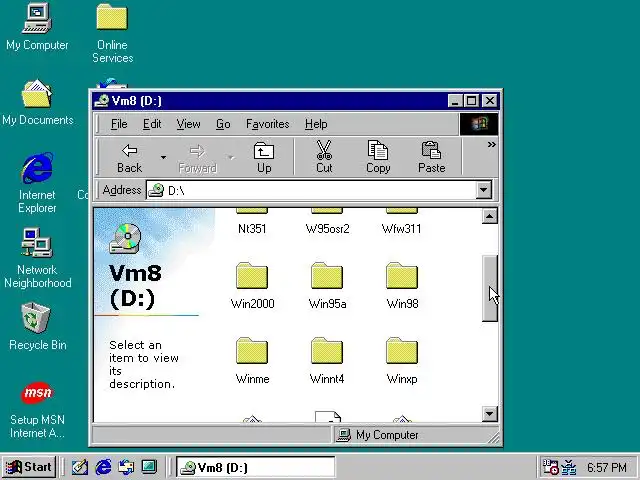Click the Nt351 folder label

click(x=252, y=229)
